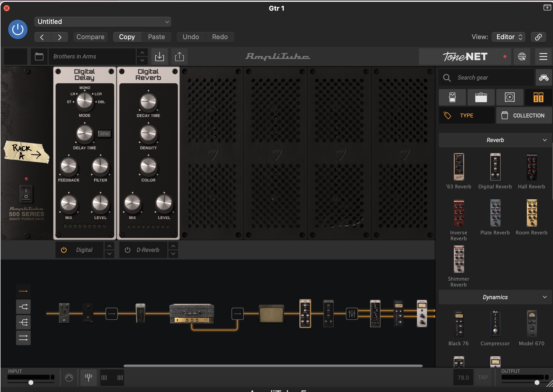
Task: Toggle the 500 Series rack power switch
Action: tap(26, 194)
